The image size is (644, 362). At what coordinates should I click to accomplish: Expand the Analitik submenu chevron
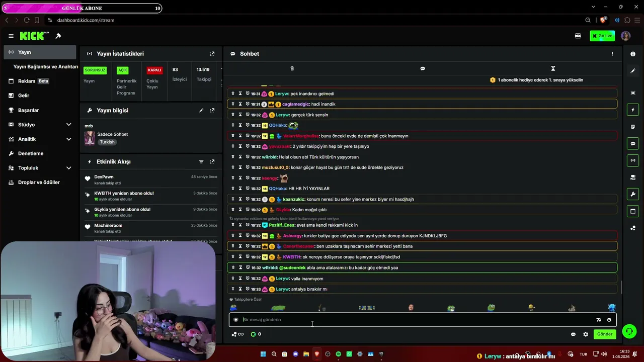68,139
